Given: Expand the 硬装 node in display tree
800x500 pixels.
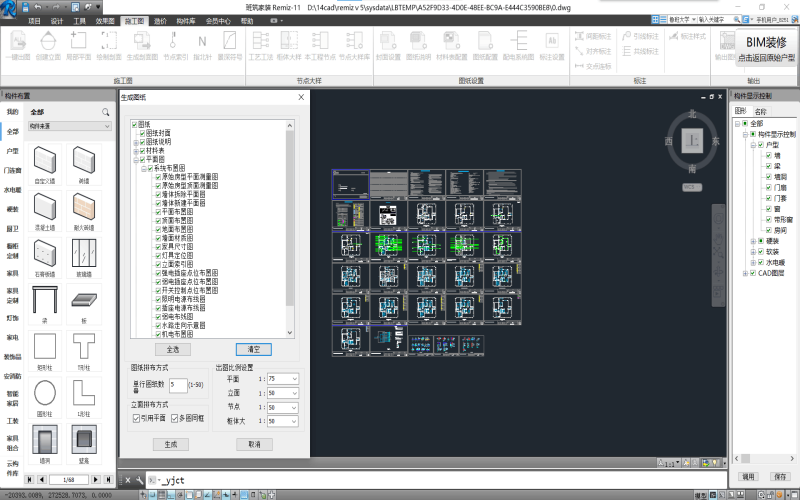Looking at the screenshot, I should click(753, 241).
